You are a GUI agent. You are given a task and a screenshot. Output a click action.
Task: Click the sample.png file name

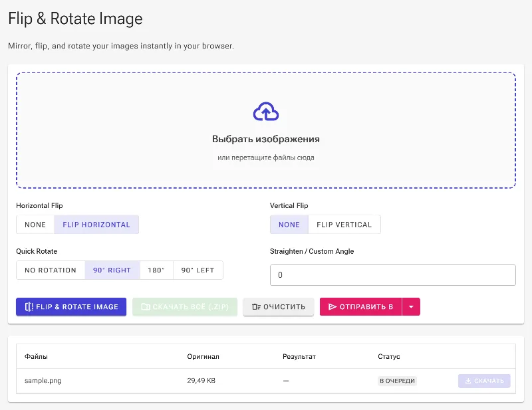43,381
